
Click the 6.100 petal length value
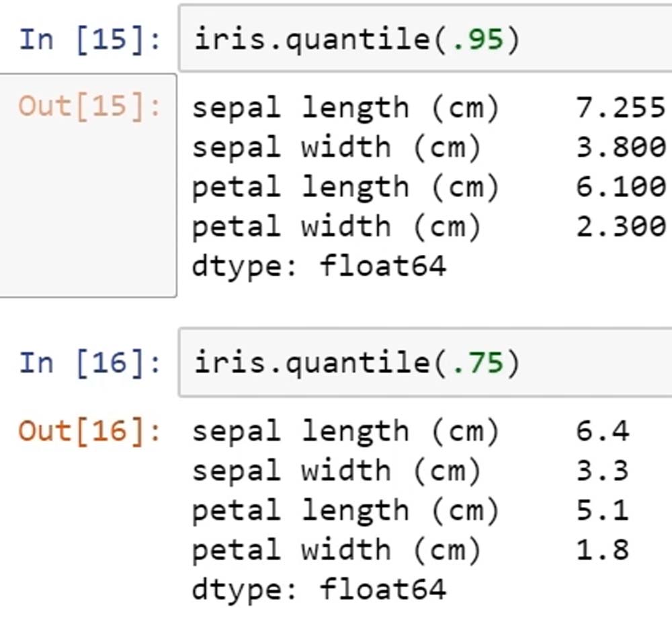click(x=620, y=187)
